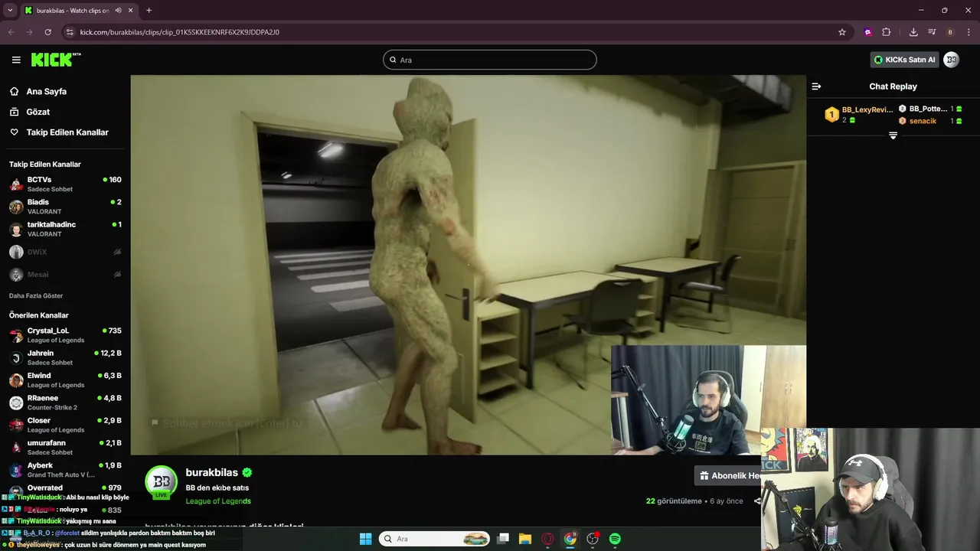Open the media control music icon
The width and height of the screenshot is (980, 551).
[x=932, y=32]
